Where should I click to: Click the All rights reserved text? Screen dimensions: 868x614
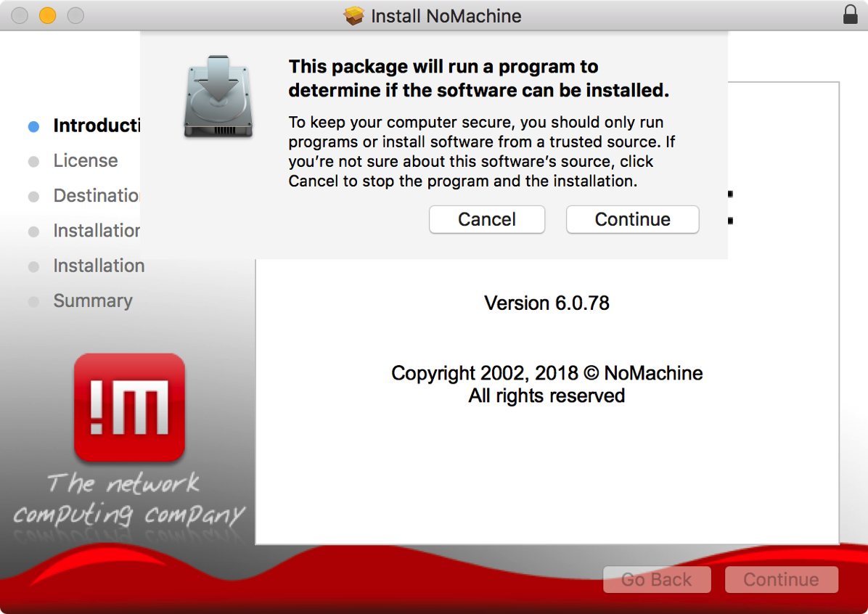[x=546, y=396]
